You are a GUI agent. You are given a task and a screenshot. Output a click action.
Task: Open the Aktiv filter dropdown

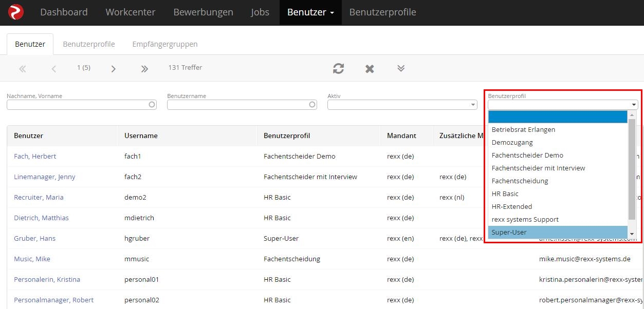[402, 105]
